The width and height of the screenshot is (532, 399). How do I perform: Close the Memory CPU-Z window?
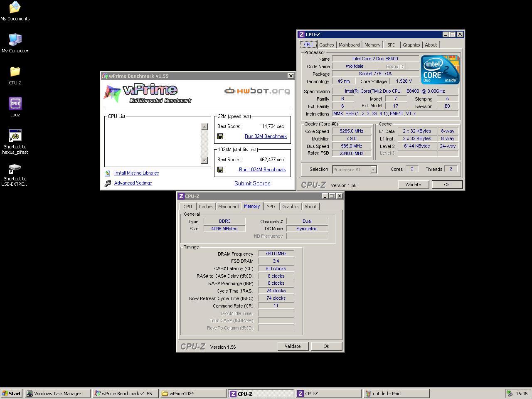point(339,196)
